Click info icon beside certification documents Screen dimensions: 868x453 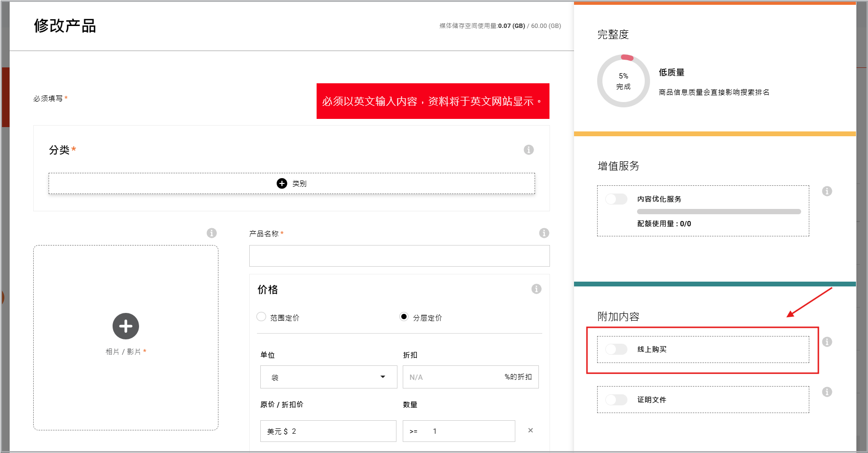pos(827,392)
